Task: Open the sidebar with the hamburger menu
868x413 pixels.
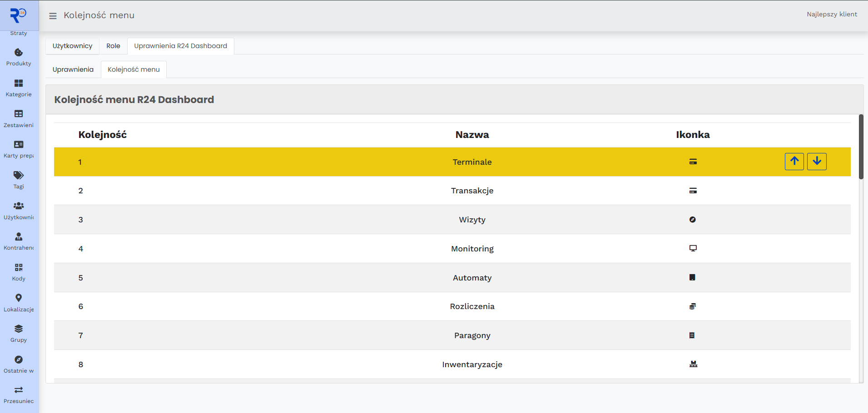Action: (53, 15)
